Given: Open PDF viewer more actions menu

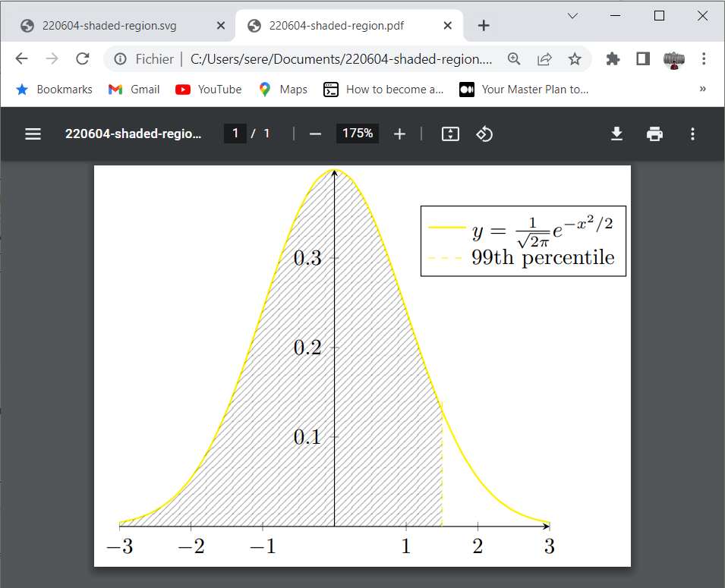Looking at the screenshot, I should pos(692,134).
